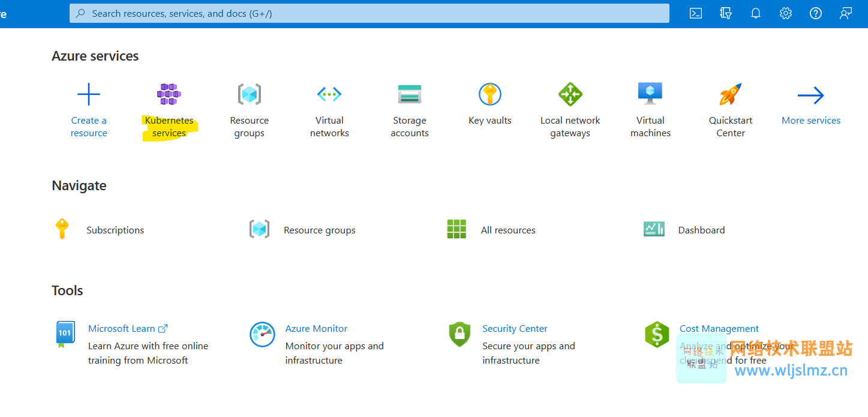Open the Local network gateways icon

coord(570,94)
